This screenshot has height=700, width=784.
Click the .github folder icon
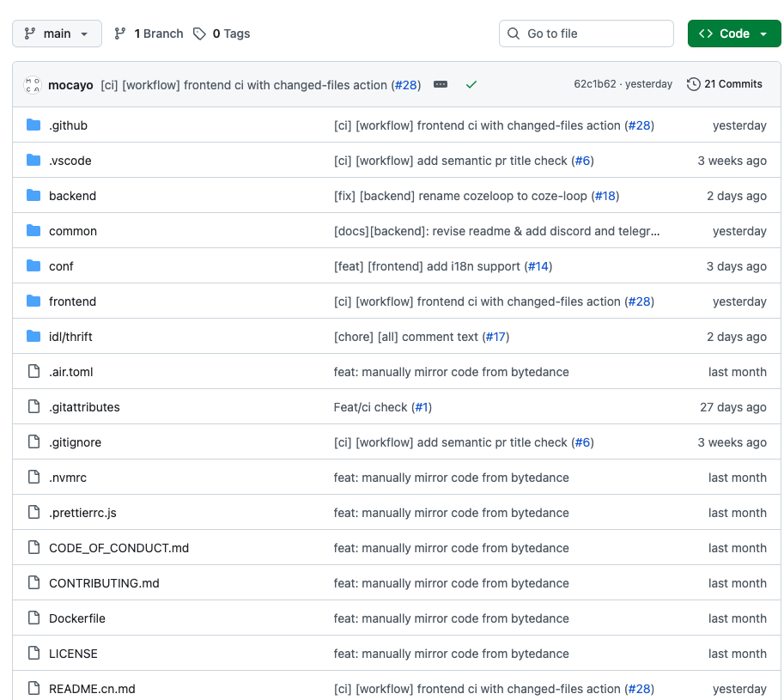pyautogui.click(x=33, y=125)
